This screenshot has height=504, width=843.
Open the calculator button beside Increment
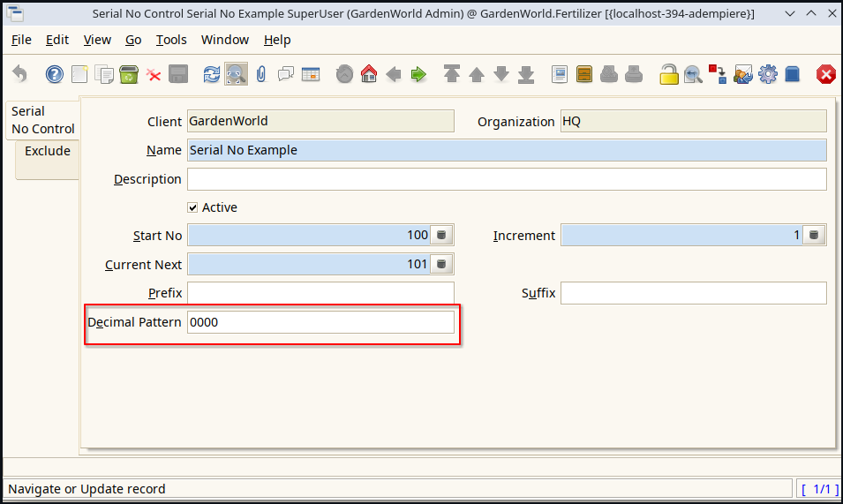click(814, 236)
